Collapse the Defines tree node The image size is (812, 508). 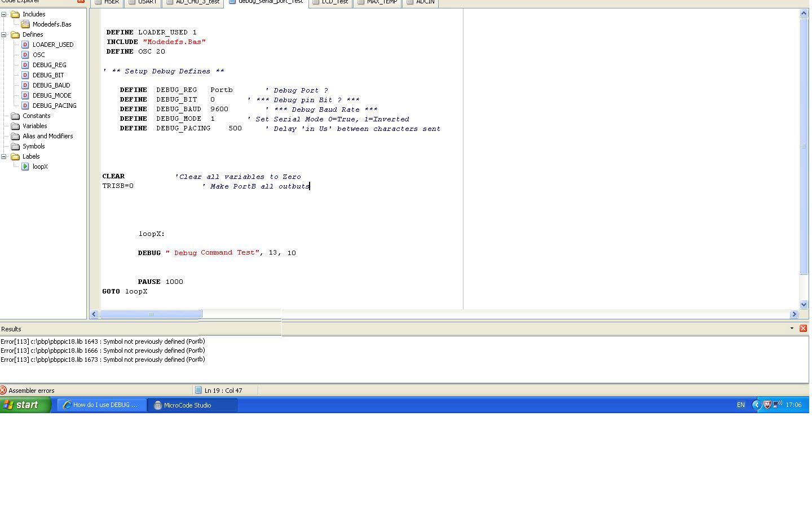[x=4, y=34]
